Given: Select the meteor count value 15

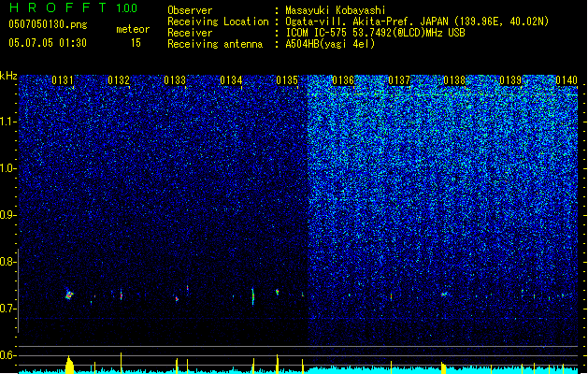Looking at the screenshot, I should click(x=136, y=43).
